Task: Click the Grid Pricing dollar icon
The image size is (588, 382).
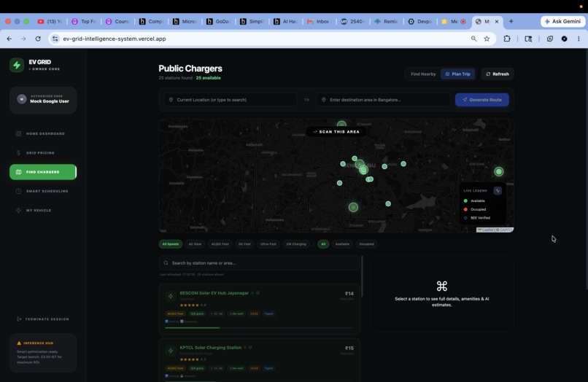Action: (x=18, y=153)
